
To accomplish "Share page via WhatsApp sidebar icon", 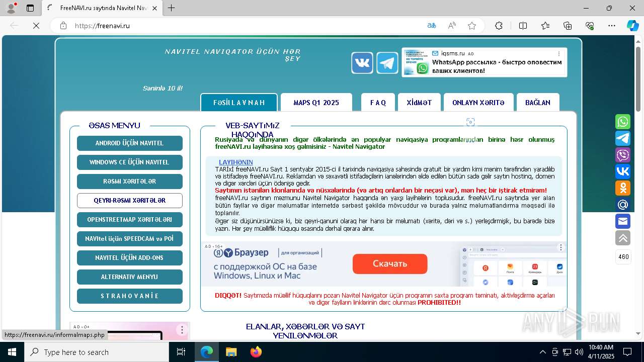I will point(623,122).
